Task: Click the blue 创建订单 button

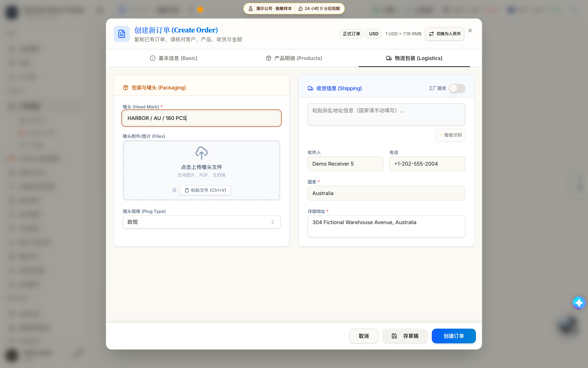Action: point(453,336)
